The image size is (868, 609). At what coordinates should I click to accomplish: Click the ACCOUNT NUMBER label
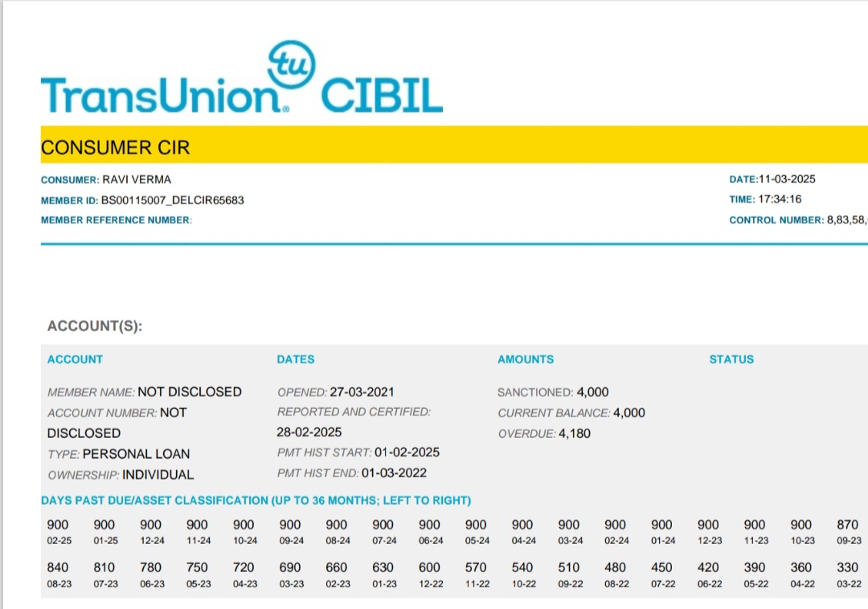(x=102, y=413)
